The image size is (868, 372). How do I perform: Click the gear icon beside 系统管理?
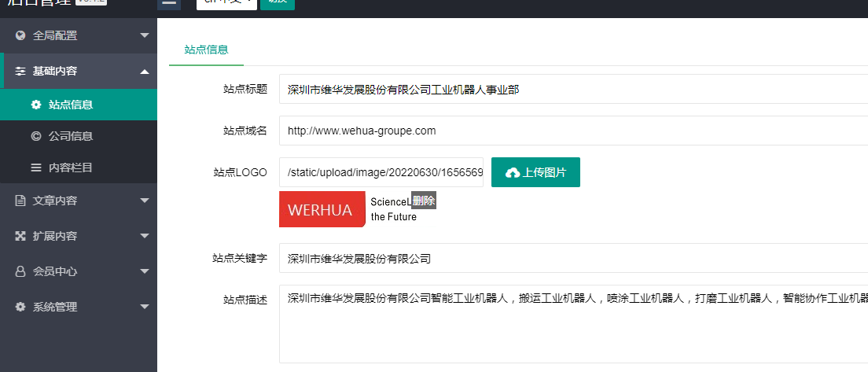[x=20, y=307]
